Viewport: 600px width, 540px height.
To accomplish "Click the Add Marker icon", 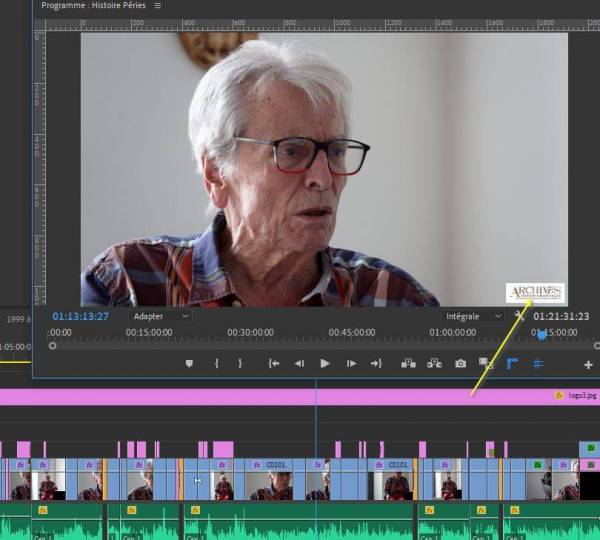I will pos(188,364).
